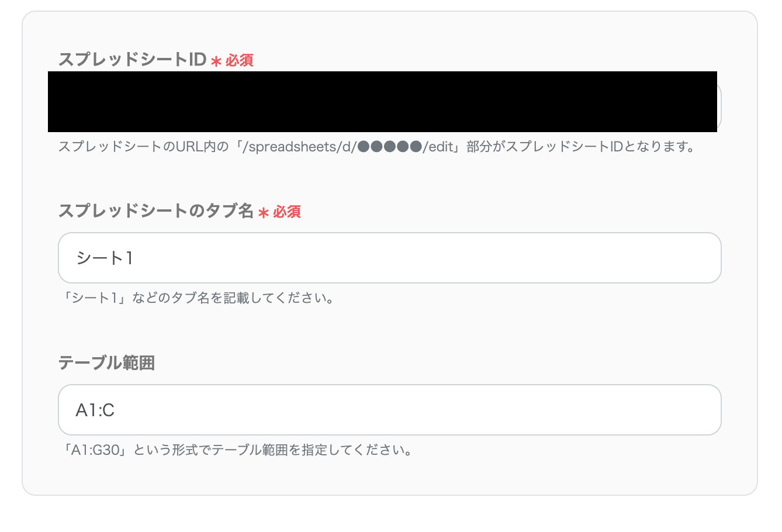This screenshot has height=532, width=782.
Task: Click the red asterisk after スプレッドシートID
Action: (x=216, y=61)
